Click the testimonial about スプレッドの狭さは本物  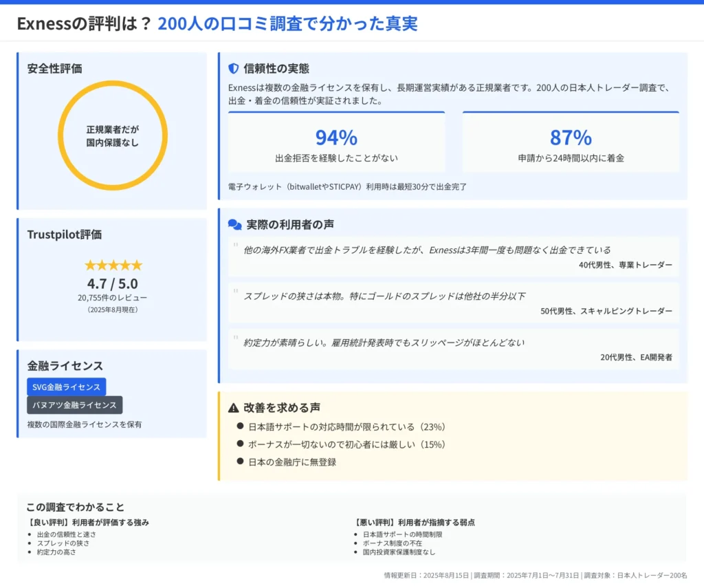[384, 296]
